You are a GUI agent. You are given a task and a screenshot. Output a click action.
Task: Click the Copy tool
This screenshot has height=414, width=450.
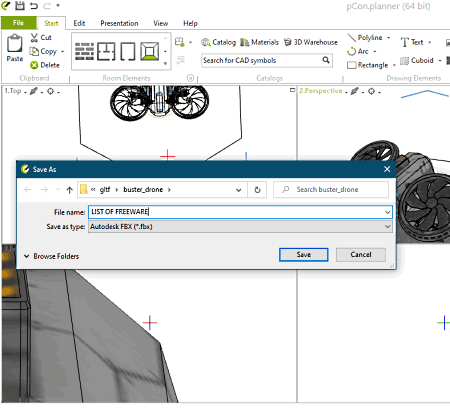[x=43, y=51]
